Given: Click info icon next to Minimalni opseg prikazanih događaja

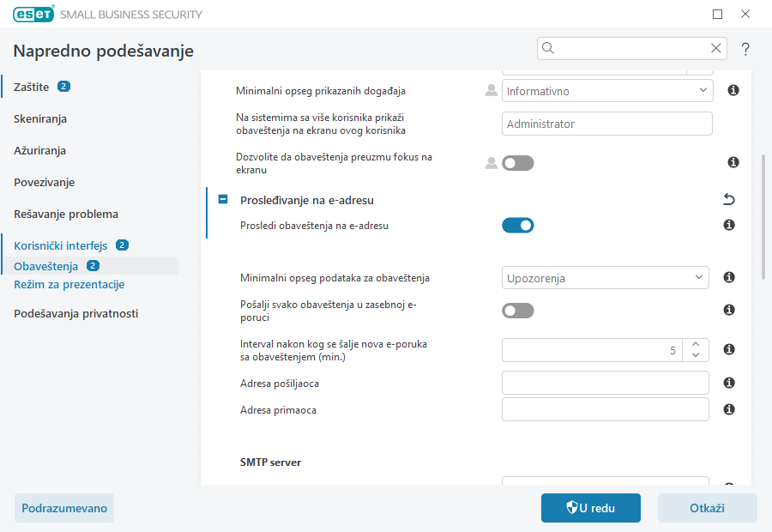Looking at the screenshot, I should [x=733, y=90].
